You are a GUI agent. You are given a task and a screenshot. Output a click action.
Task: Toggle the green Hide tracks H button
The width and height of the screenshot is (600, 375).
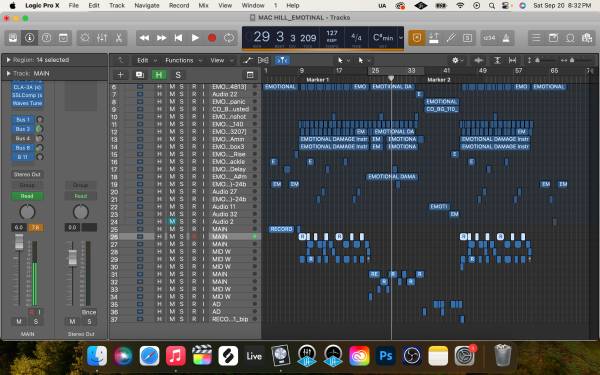click(x=158, y=75)
